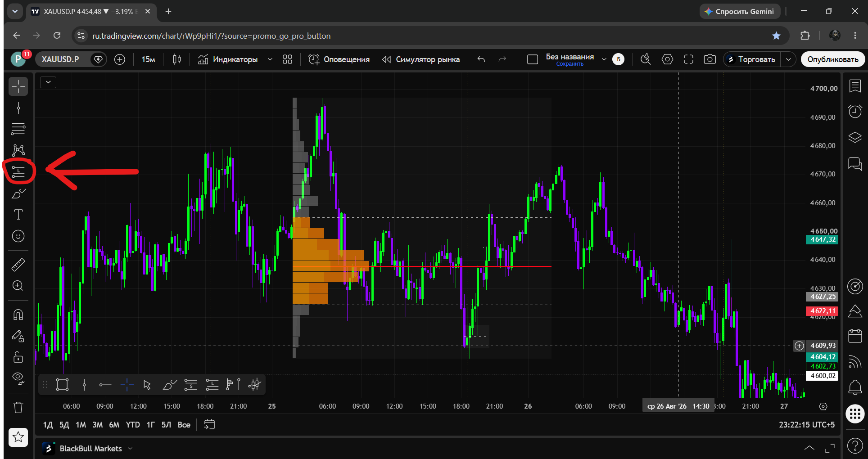This screenshot has height=459, width=868.
Task: Open the Fibonacci tools group with horizontal lines
Action: [x=18, y=129]
